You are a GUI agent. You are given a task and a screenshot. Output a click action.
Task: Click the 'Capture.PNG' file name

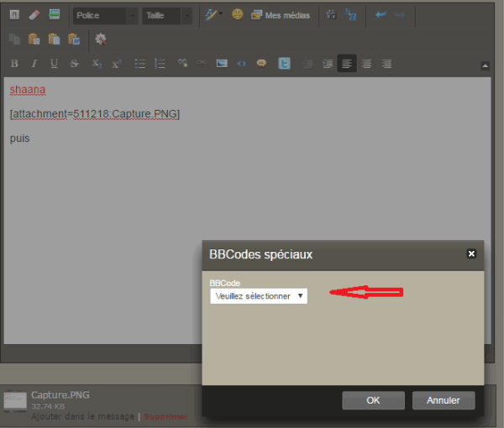[60, 395]
